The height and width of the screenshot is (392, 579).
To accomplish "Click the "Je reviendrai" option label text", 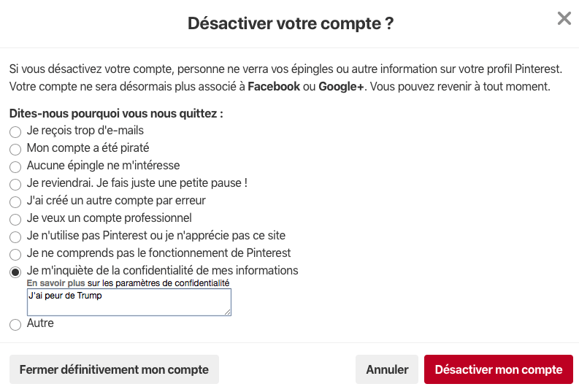I will pos(137,183).
